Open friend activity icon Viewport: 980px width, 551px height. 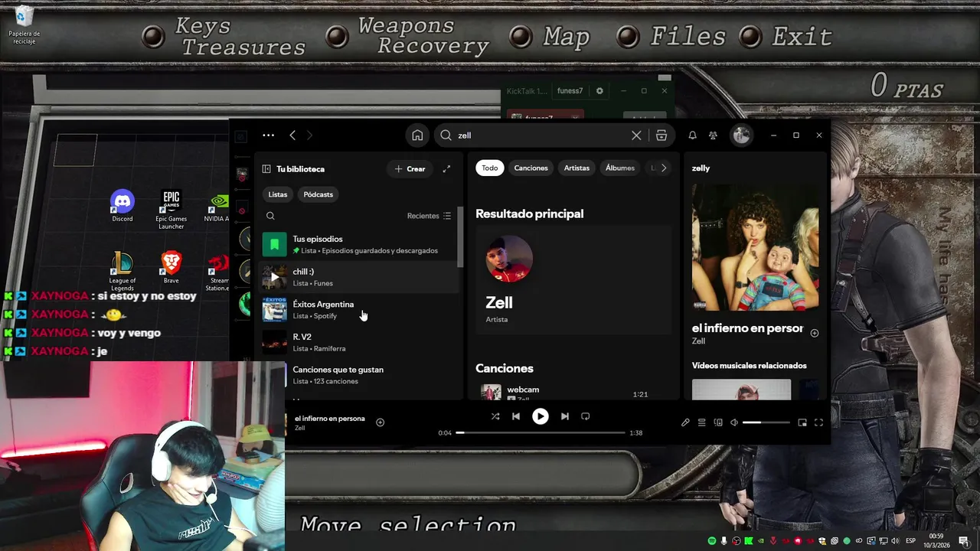click(x=713, y=135)
